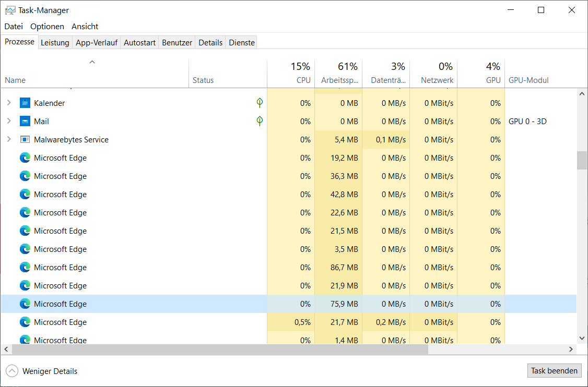
Task: Switch to the Leistung tab
Action: 55,43
